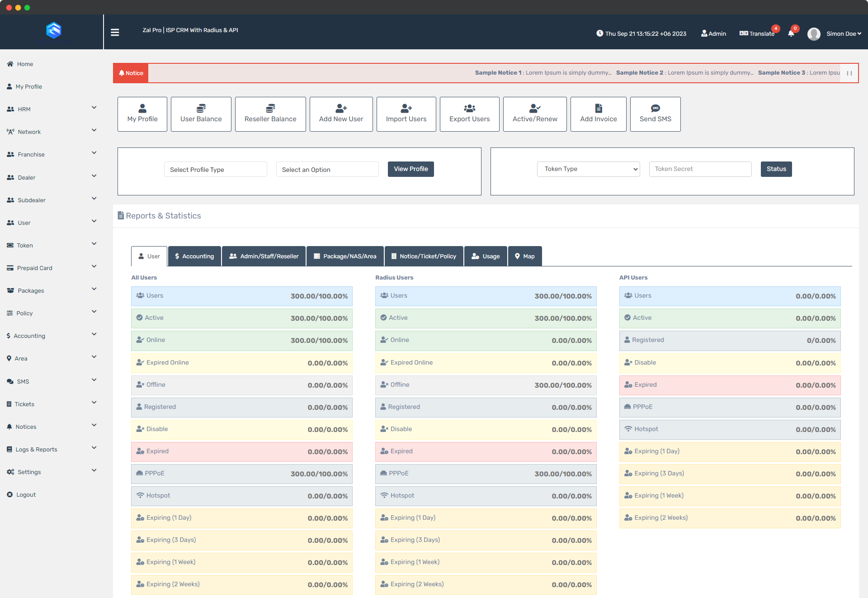Click Add New User tile
This screenshot has width=868, height=598.
341,114
